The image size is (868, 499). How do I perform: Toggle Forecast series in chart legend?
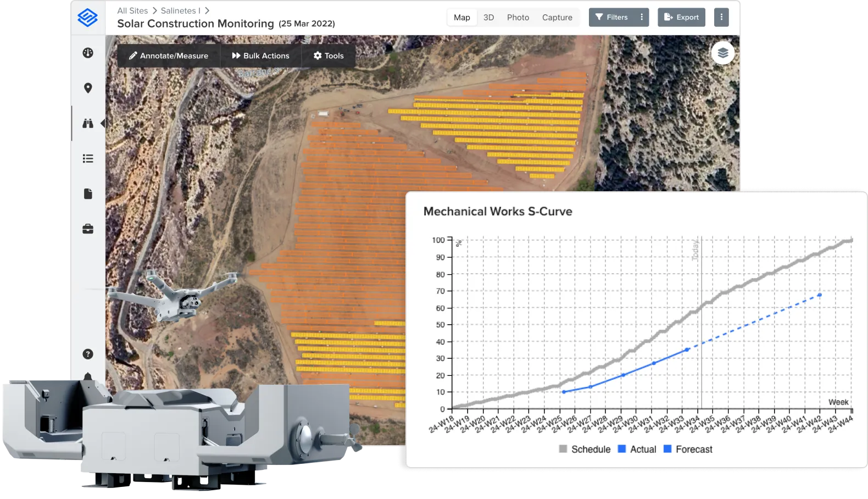coord(688,449)
